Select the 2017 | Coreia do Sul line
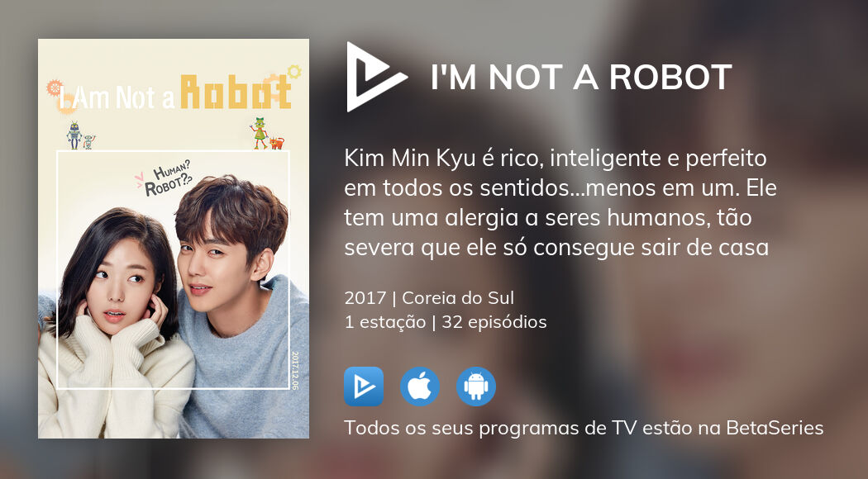This screenshot has height=479, width=868. 429,297
